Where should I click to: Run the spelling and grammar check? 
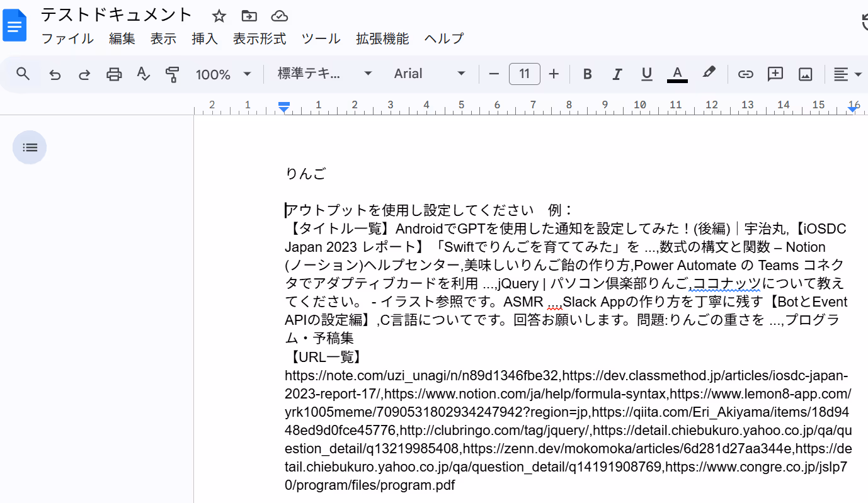point(144,74)
